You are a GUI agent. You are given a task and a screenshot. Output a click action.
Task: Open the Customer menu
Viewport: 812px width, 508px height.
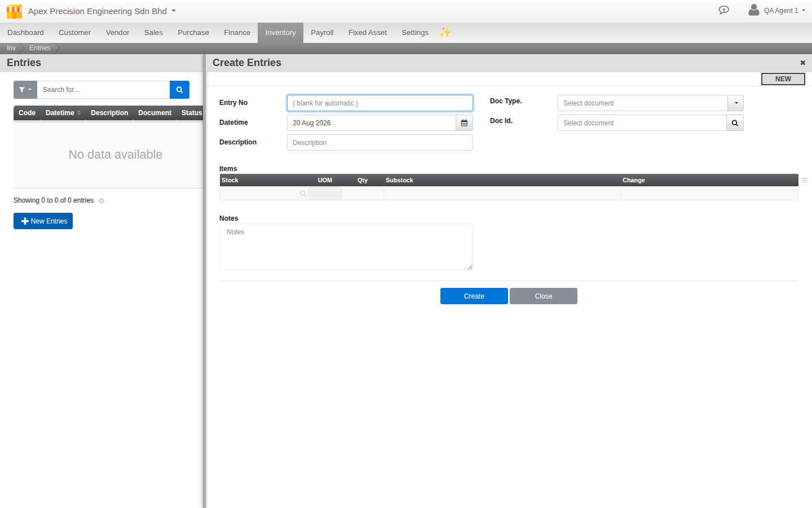pos(74,33)
